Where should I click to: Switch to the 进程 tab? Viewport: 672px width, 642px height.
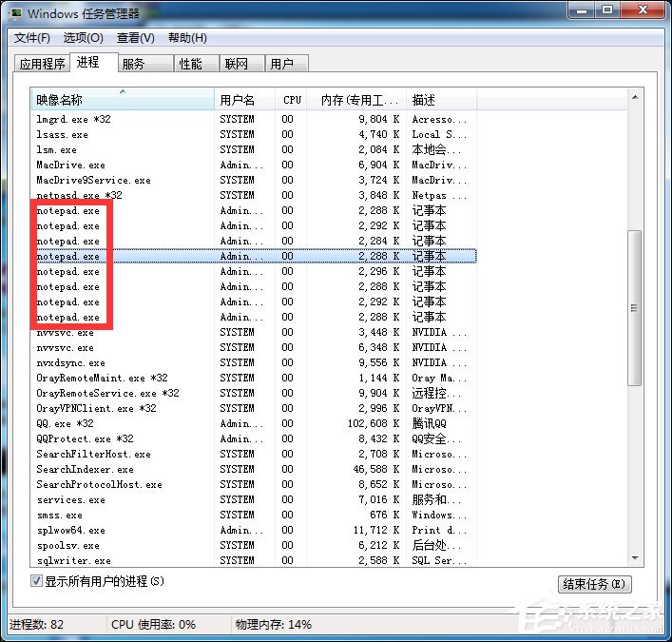(94, 63)
